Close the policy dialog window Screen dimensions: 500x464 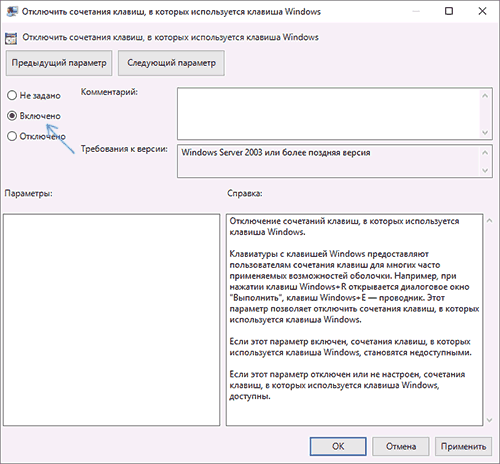pos(482,11)
